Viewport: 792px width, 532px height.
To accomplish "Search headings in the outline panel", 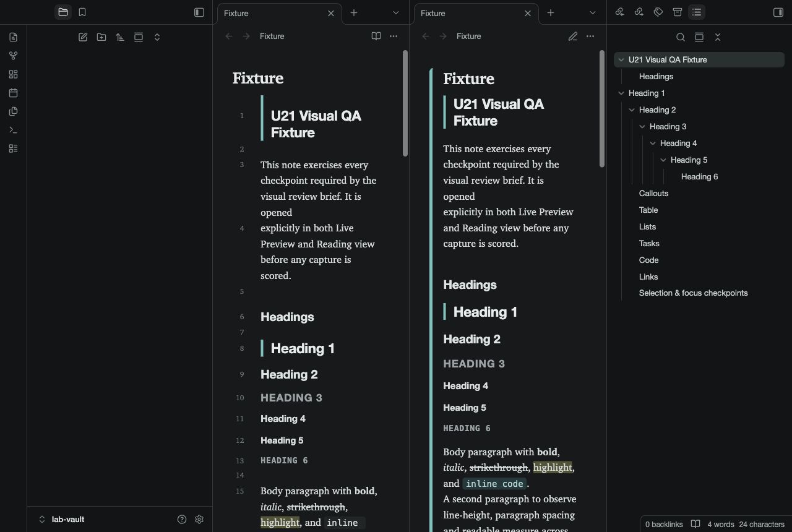I will [681, 37].
